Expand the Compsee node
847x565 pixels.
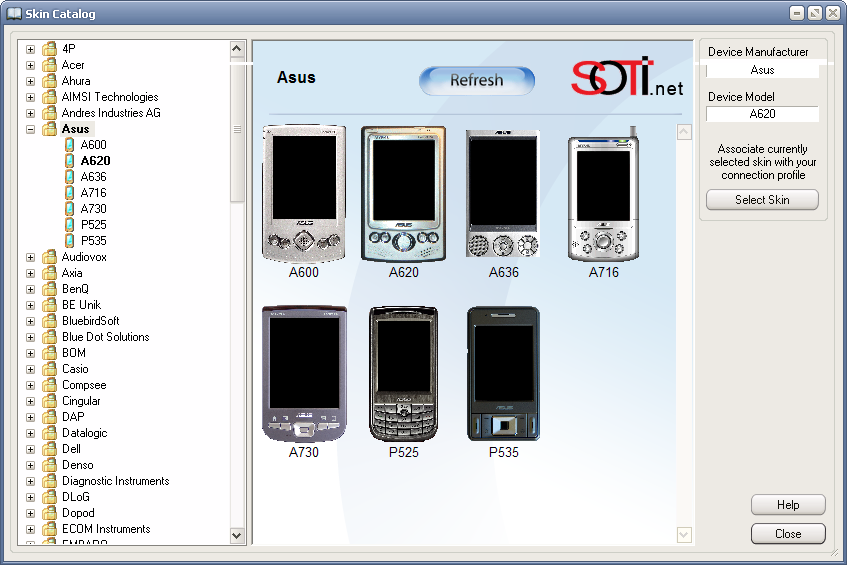click(x=30, y=385)
